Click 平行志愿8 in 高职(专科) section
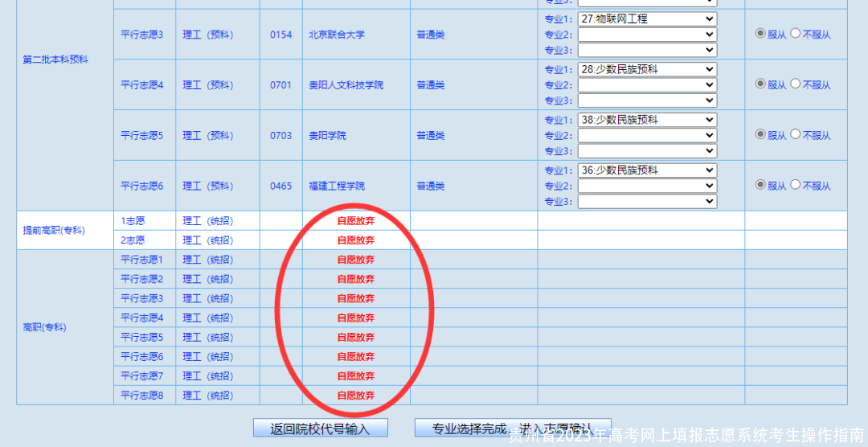Image resolution: width=868 pixels, height=447 pixels. 142,396
